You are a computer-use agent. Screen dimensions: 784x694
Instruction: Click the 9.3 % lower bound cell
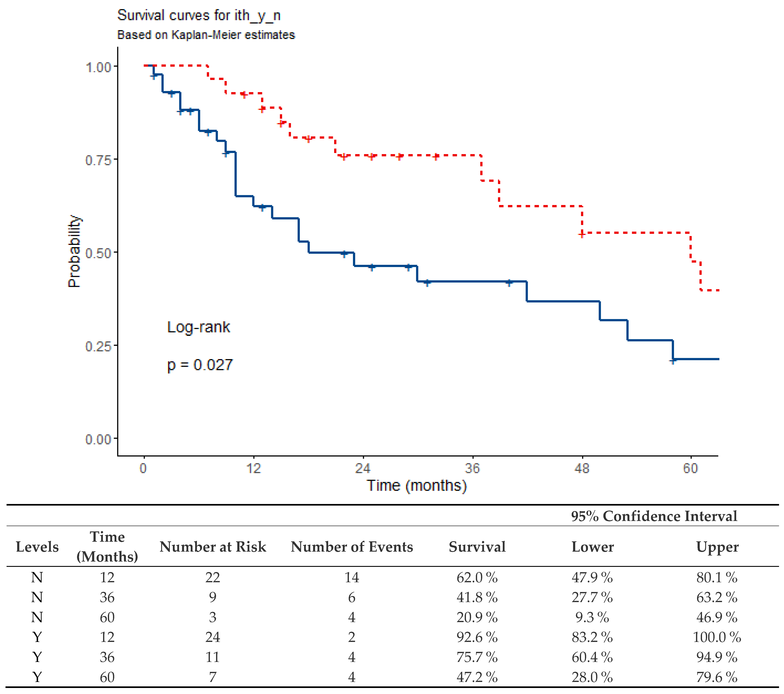(x=592, y=617)
